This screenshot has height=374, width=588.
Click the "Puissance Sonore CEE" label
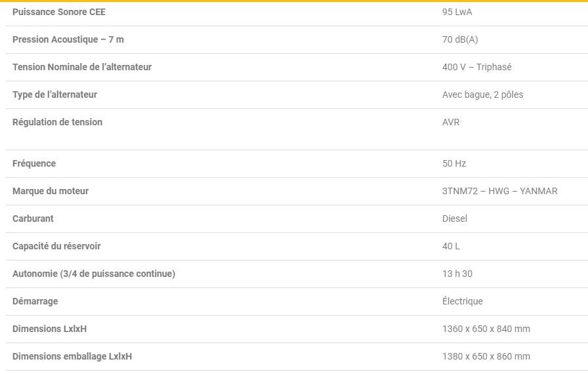[59, 12]
